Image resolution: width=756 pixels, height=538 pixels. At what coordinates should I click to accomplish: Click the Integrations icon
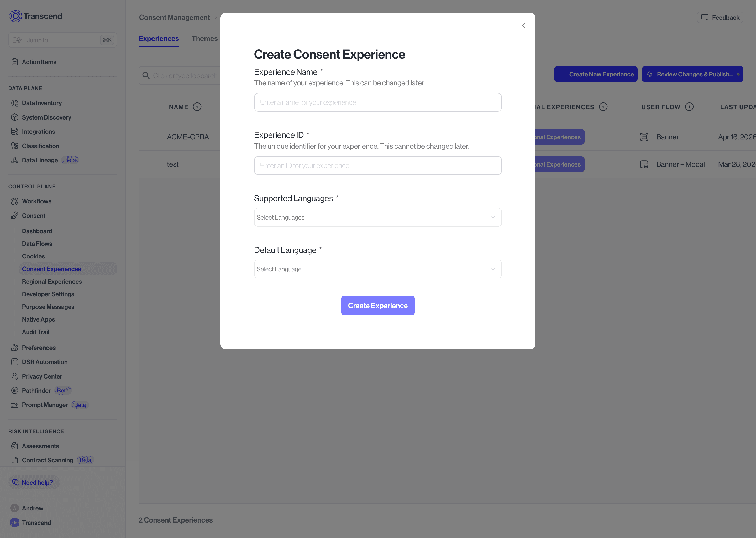tap(14, 132)
